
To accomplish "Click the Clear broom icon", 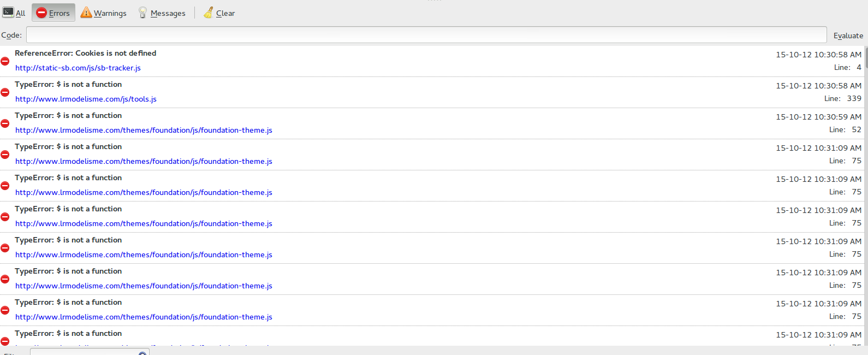I will coord(209,13).
